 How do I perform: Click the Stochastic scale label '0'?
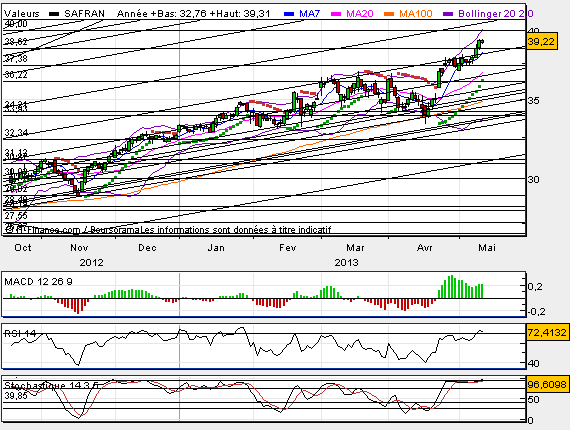[530, 421]
